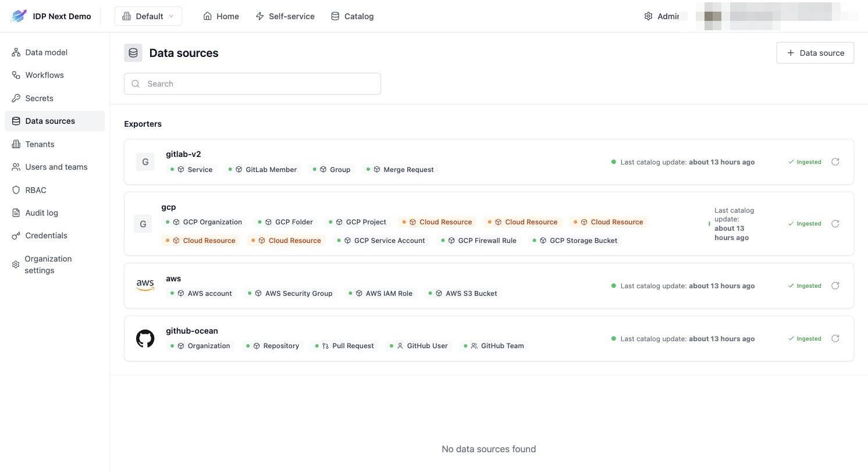Click the AWS logo icon
This screenshot has width=868, height=472.
(x=145, y=285)
